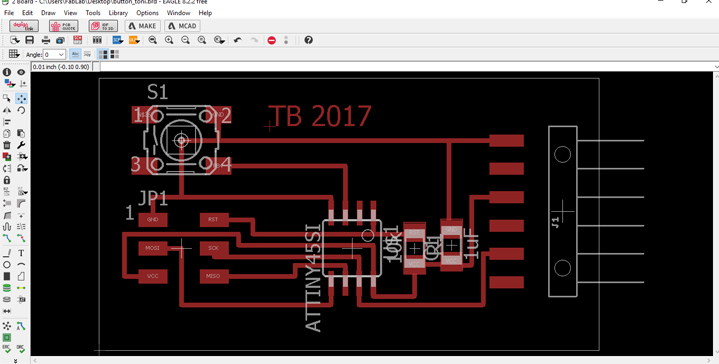Zoom to fit the board
Screen dimensions: 719x364
coord(153,40)
